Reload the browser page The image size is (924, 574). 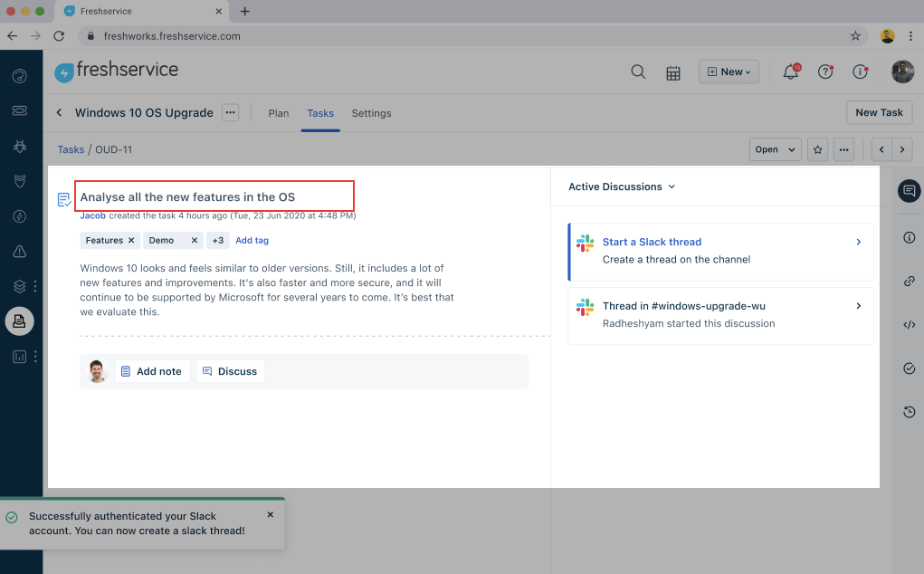tap(58, 36)
